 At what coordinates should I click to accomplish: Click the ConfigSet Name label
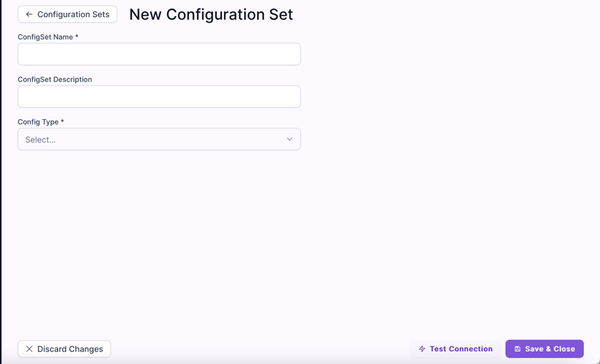tap(45, 37)
